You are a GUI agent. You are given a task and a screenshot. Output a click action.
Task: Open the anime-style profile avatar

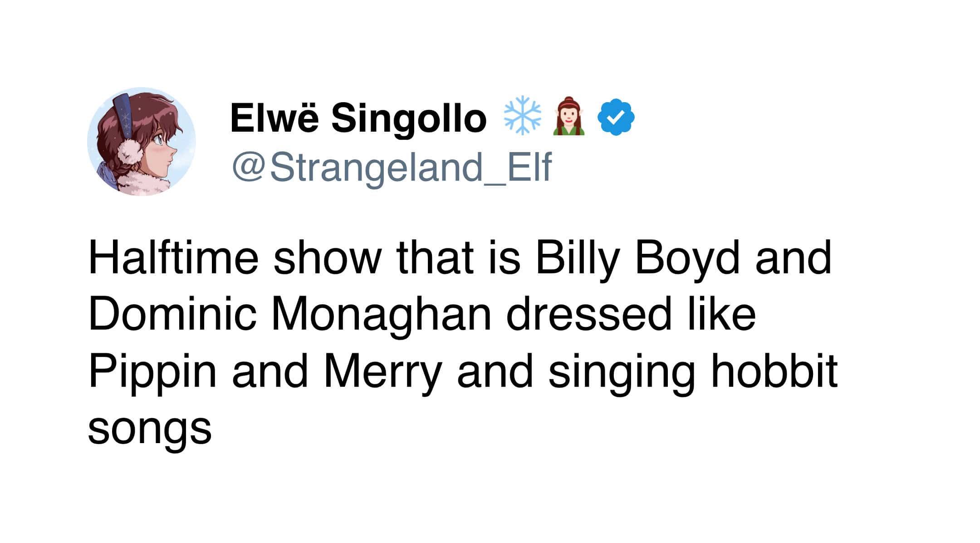point(142,142)
